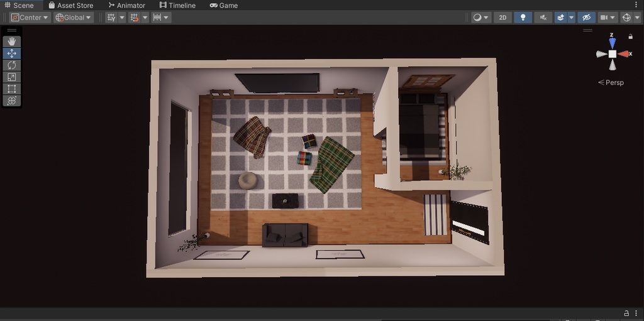Toggle scene effects button
The image size is (644, 321).
(x=560, y=18)
